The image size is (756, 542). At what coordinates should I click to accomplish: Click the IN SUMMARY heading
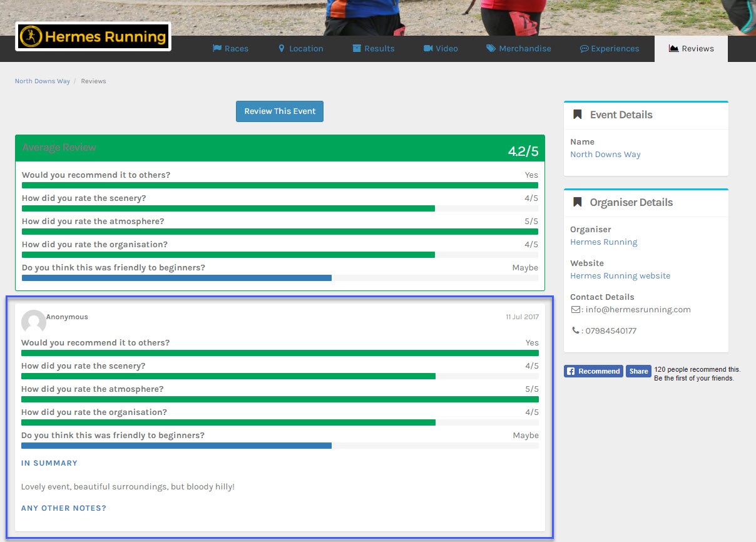(x=49, y=463)
